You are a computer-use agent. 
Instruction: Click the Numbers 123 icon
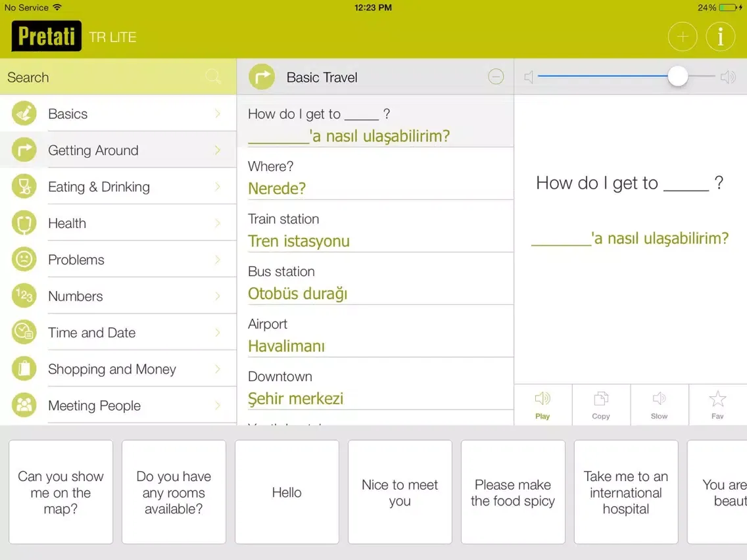pyautogui.click(x=24, y=296)
